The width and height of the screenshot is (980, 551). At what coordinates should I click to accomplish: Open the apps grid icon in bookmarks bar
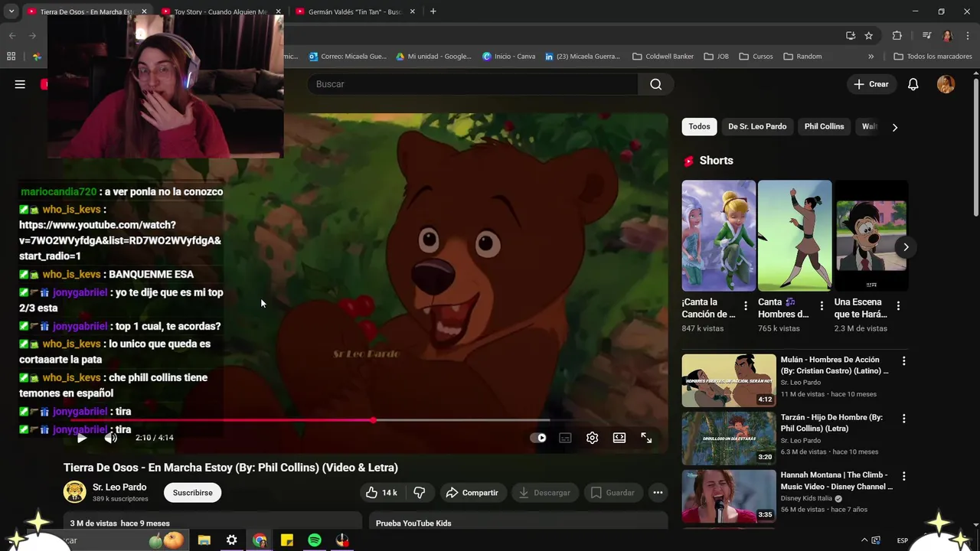11,56
